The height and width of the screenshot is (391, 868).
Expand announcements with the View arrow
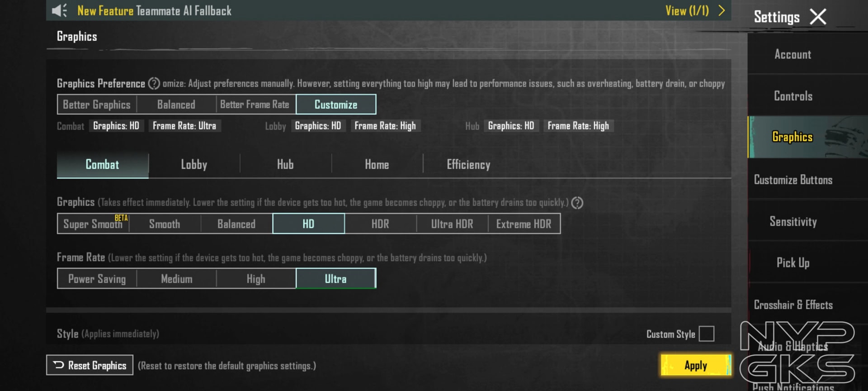(x=722, y=10)
